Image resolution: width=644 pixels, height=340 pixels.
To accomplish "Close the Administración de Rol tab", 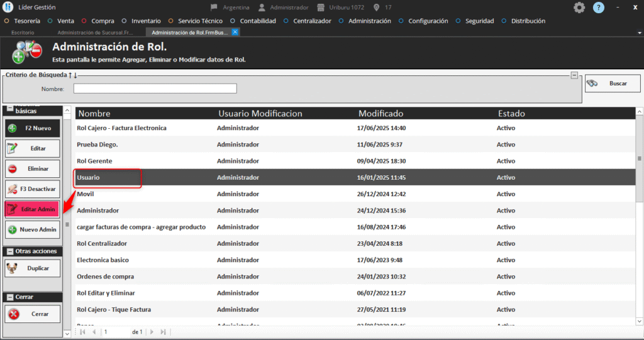I will 235,31.
